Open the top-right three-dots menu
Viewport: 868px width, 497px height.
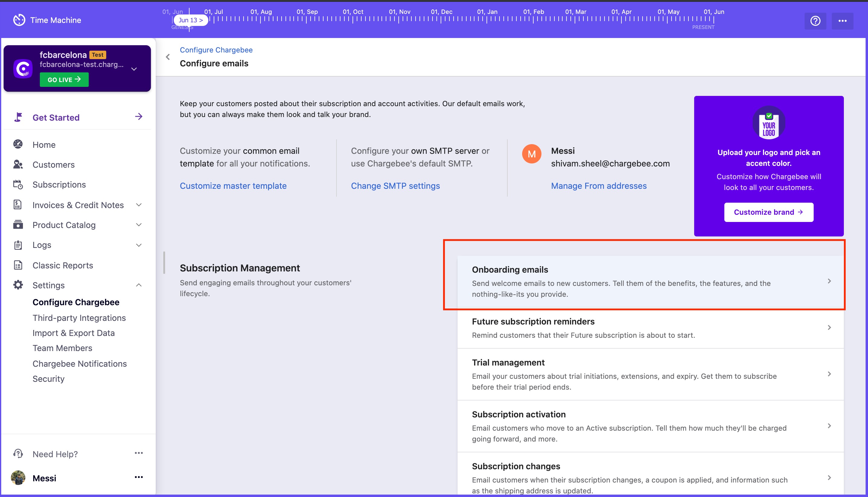click(x=842, y=21)
